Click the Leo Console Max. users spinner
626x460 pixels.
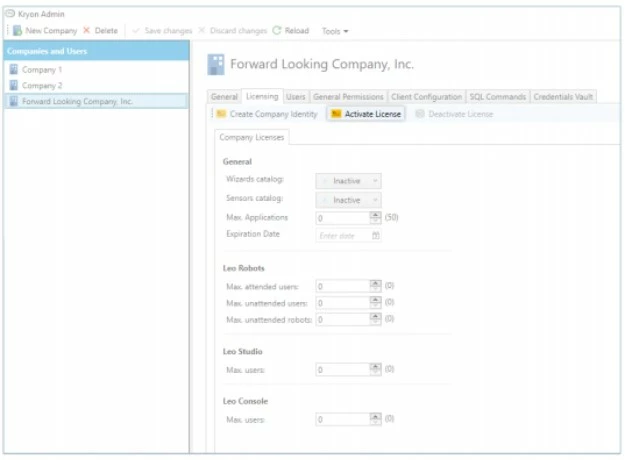pyautogui.click(x=375, y=419)
